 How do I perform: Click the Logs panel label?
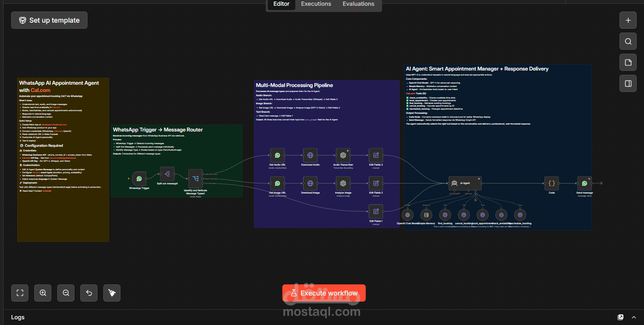click(18, 317)
